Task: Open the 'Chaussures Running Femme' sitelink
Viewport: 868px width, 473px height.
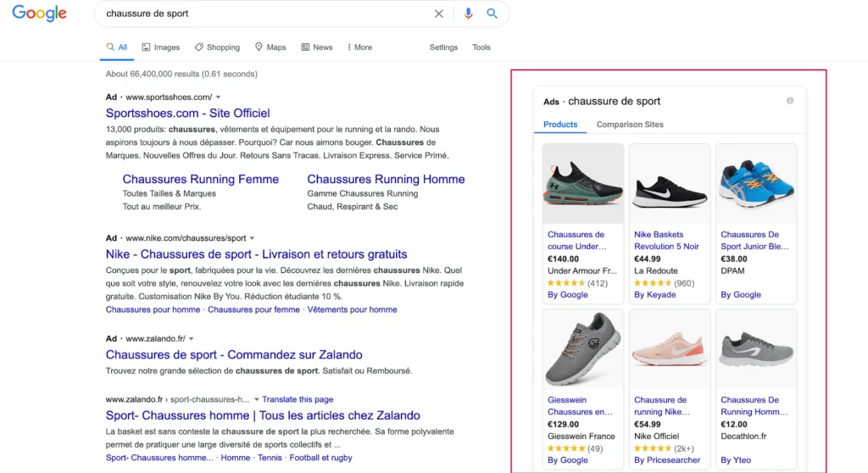Action: [x=200, y=179]
